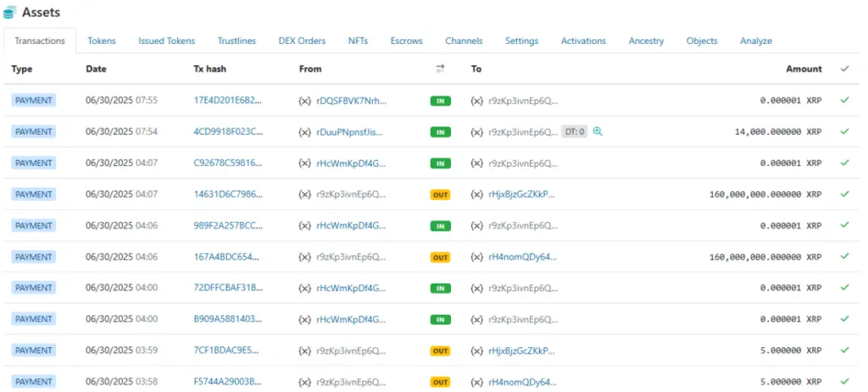This screenshot has width=868, height=392.
Task: Click the Type column header
Action: click(x=21, y=69)
